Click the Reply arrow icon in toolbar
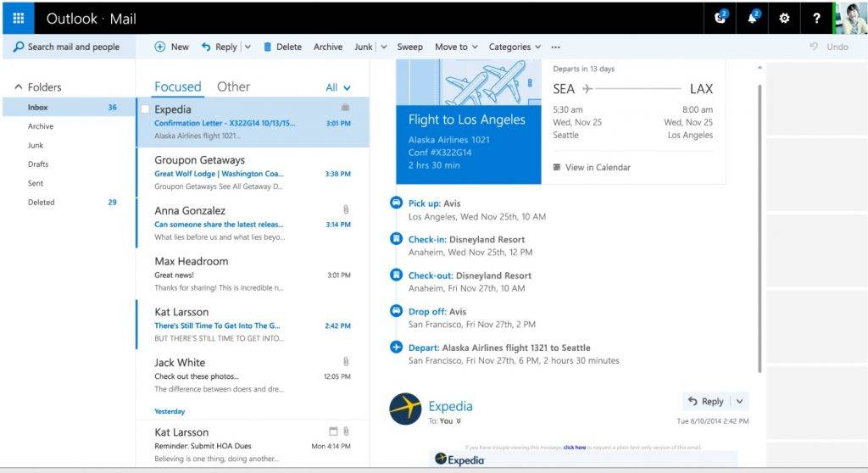The height and width of the screenshot is (473, 868). click(x=206, y=47)
